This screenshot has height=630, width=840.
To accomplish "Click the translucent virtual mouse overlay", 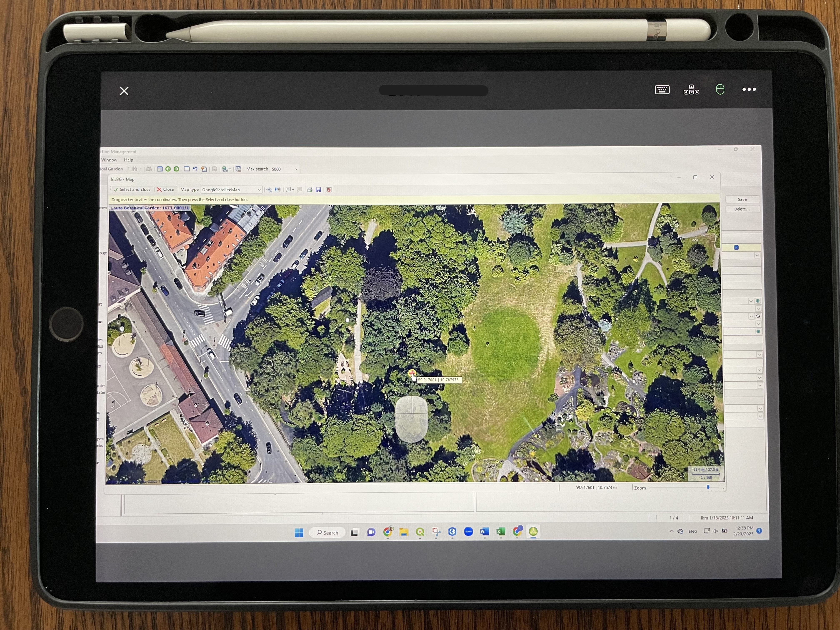I will [x=412, y=419].
